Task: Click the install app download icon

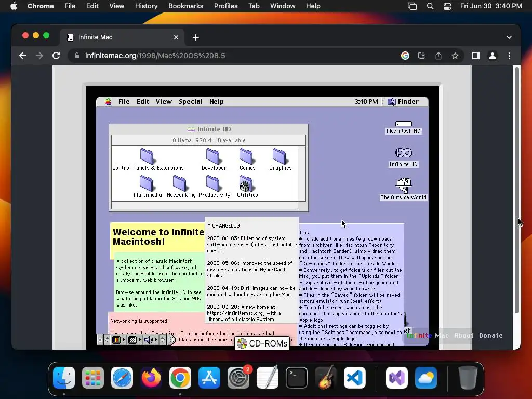Action: pyautogui.click(x=422, y=56)
